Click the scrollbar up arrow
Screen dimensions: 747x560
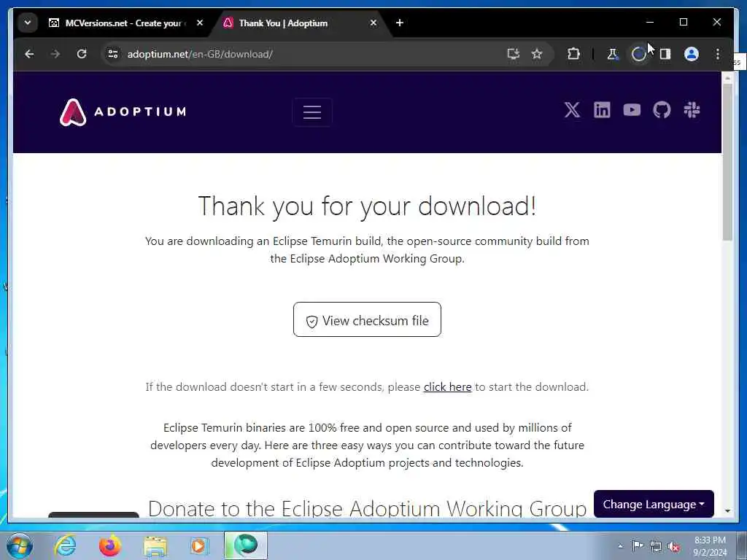(x=727, y=77)
